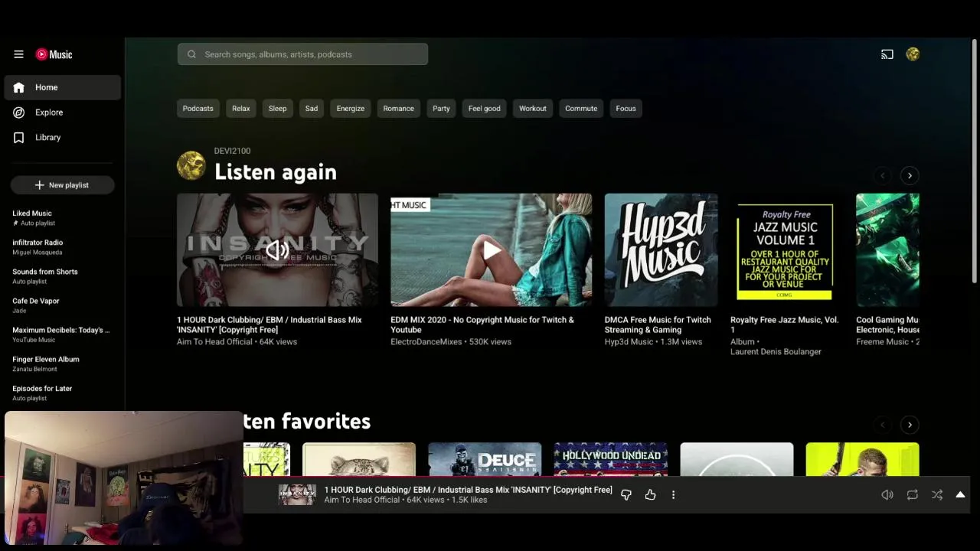The width and height of the screenshot is (980, 551).
Task: Go to Home in the sidebar
Action: click(x=63, y=87)
